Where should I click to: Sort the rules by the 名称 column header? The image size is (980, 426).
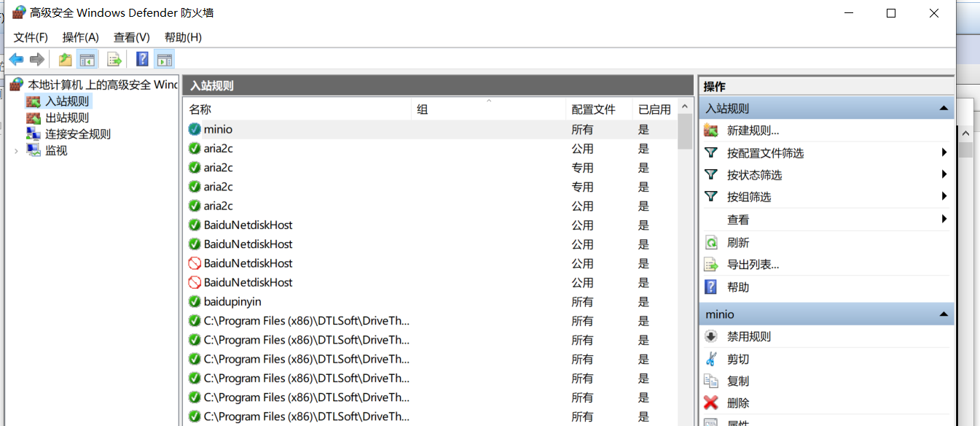(x=297, y=109)
